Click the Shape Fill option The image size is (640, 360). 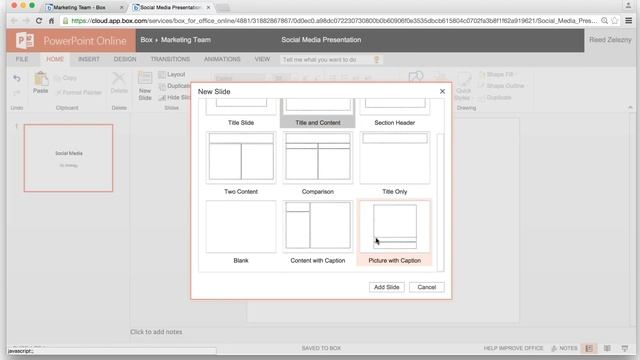coord(496,74)
